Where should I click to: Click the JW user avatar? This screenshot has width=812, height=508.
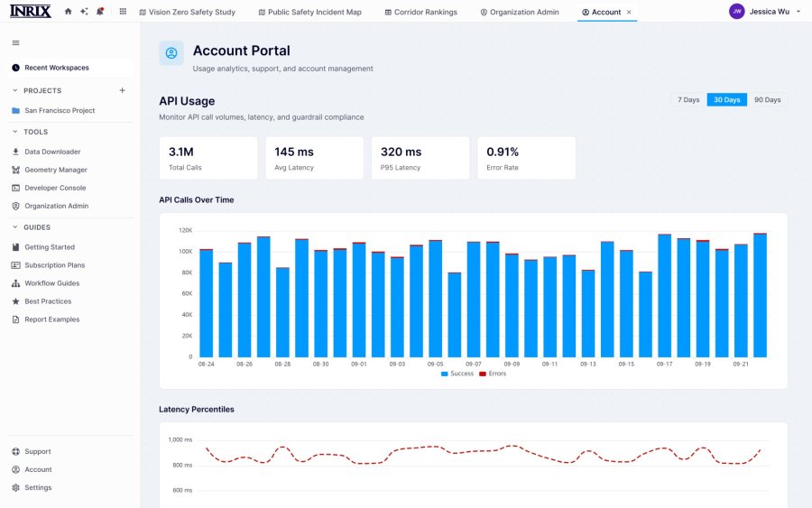click(736, 12)
